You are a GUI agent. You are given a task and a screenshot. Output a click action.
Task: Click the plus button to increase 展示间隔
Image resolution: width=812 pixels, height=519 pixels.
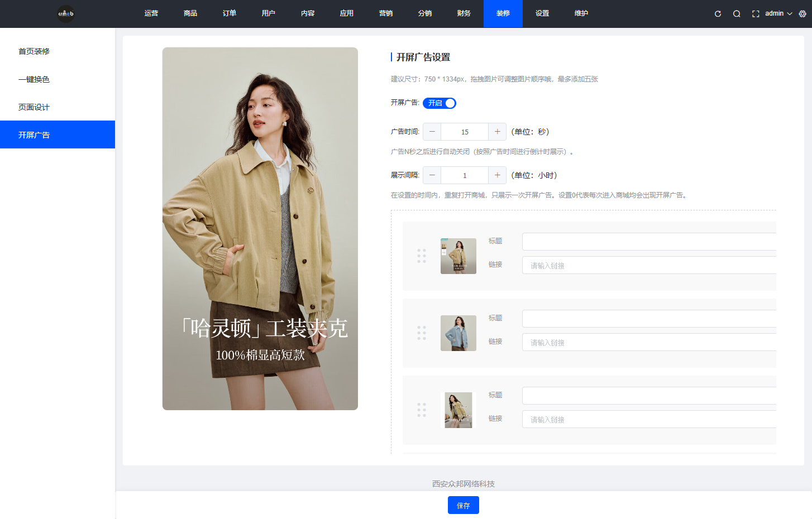(497, 175)
